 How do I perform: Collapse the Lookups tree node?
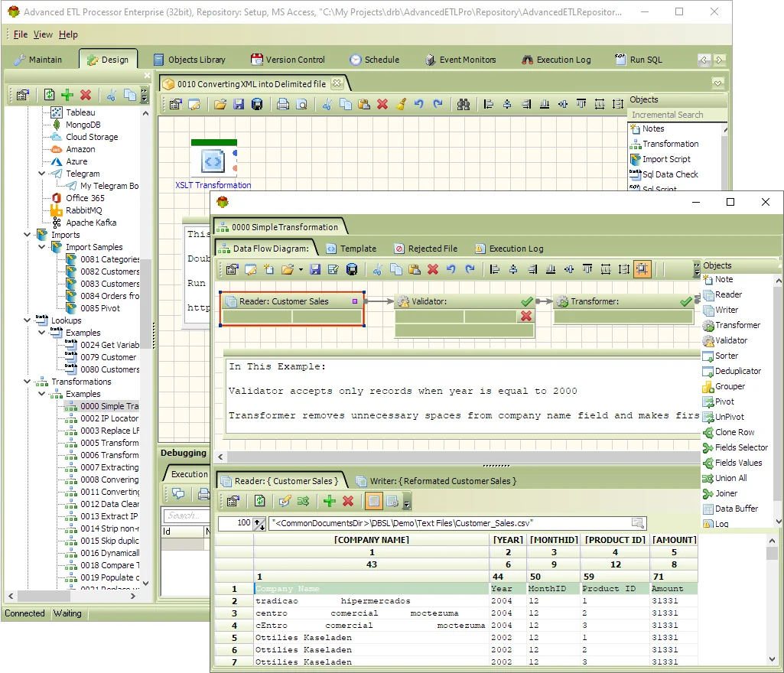point(27,320)
